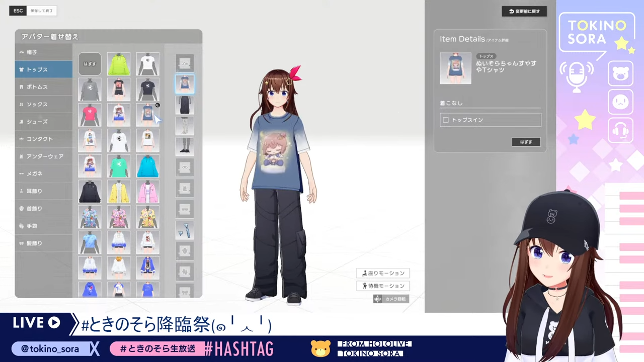Select the empty gloves slot

point(185,272)
